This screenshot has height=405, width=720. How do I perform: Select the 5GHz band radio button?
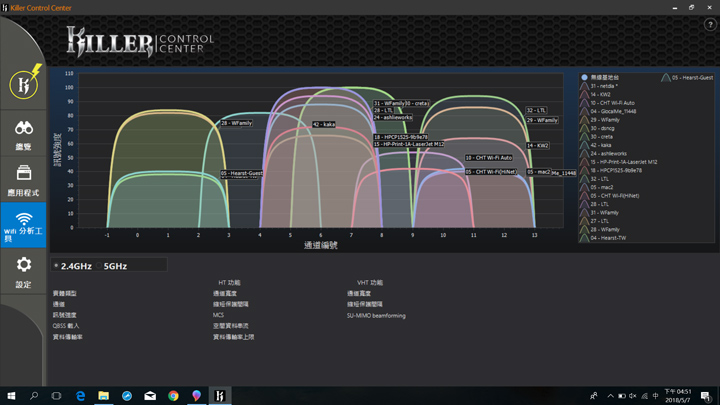(99, 266)
